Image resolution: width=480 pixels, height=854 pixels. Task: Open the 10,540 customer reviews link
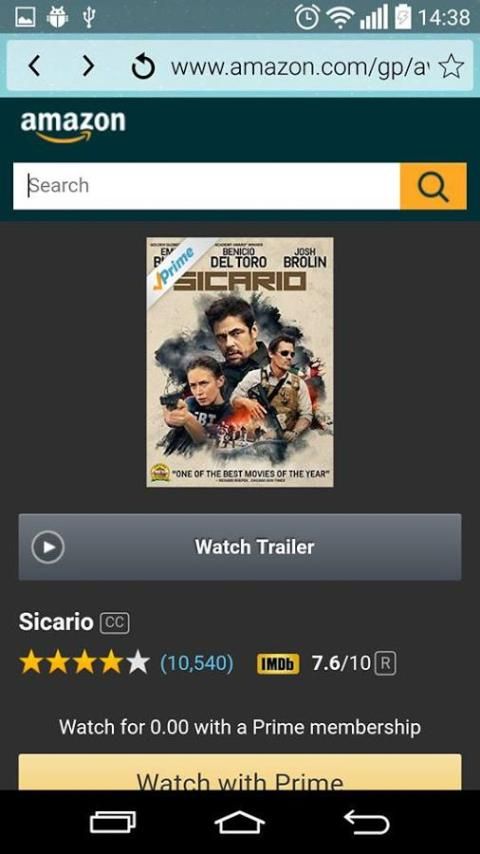(x=197, y=663)
